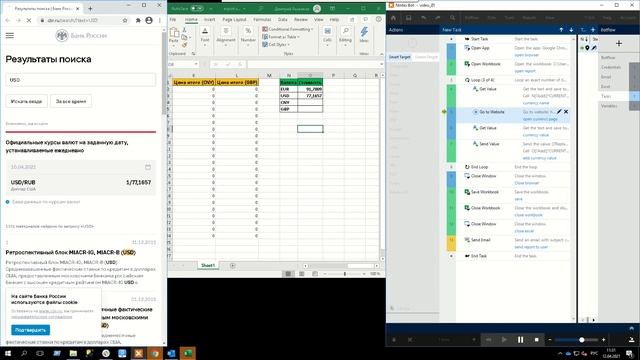Select the Loop (3 of 4) action row
The width and height of the screenshot is (640, 360).
[508, 80]
